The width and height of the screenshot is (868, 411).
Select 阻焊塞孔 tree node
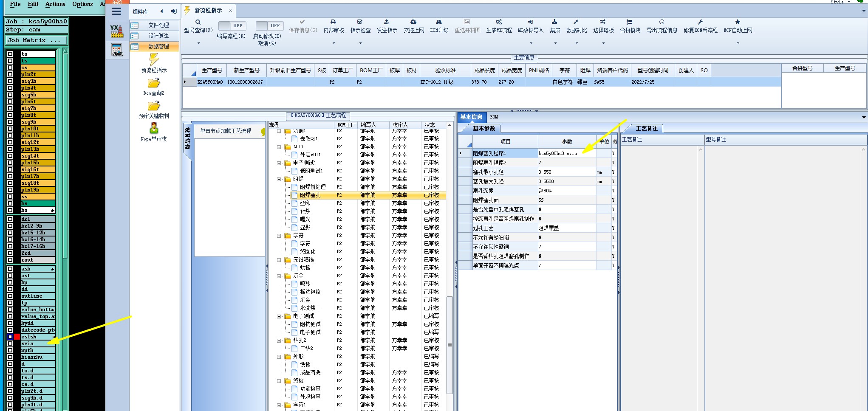[310, 195]
